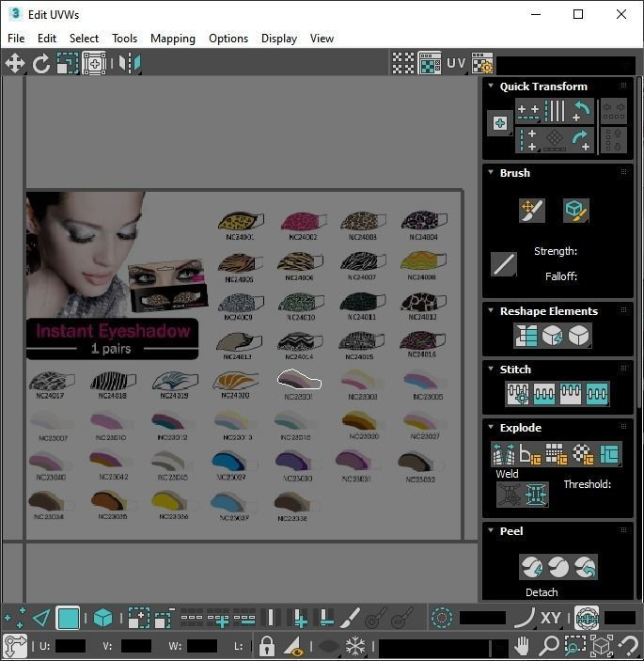Click Space Horizontally icon in Quick Transform
The height and width of the screenshot is (661, 644).
point(613,111)
